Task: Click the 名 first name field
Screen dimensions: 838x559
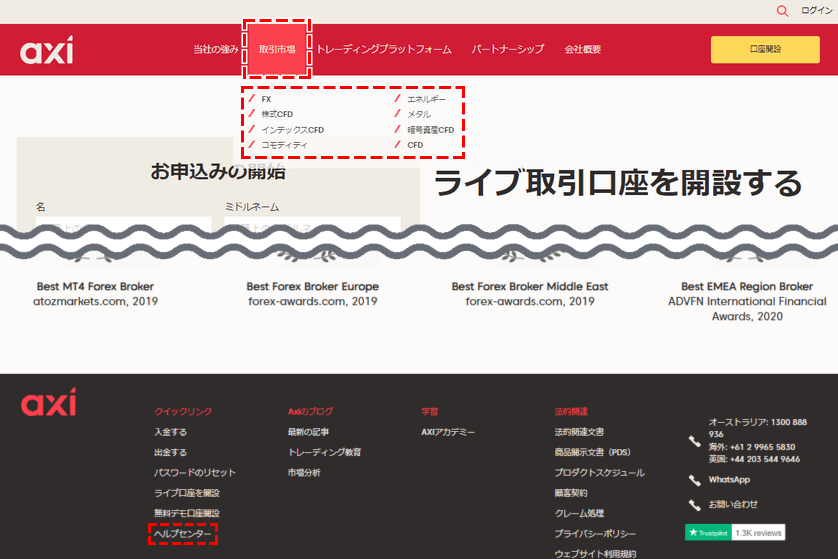Action: 123,224
